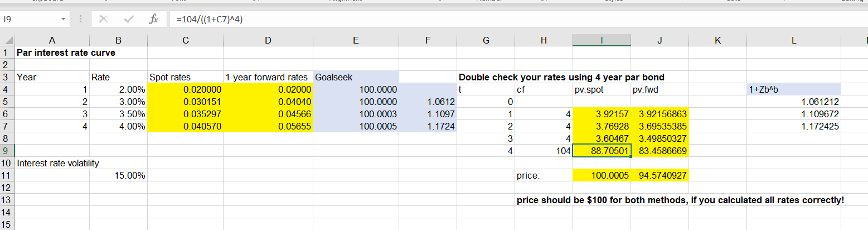Screen dimensions: 868x230
Task: Select forward rate cell 0.04566
Action: point(268,114)
